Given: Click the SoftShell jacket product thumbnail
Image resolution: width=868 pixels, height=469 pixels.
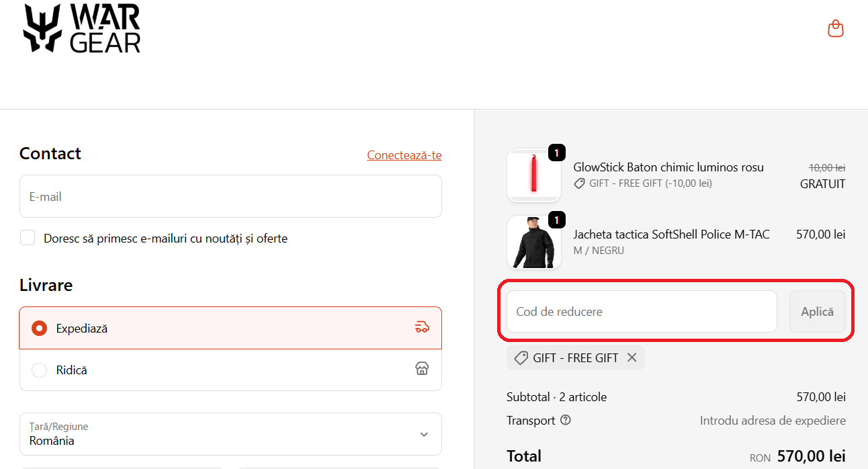Looking at the screenshot, I should pyautogui.click(x=534, y=243).
